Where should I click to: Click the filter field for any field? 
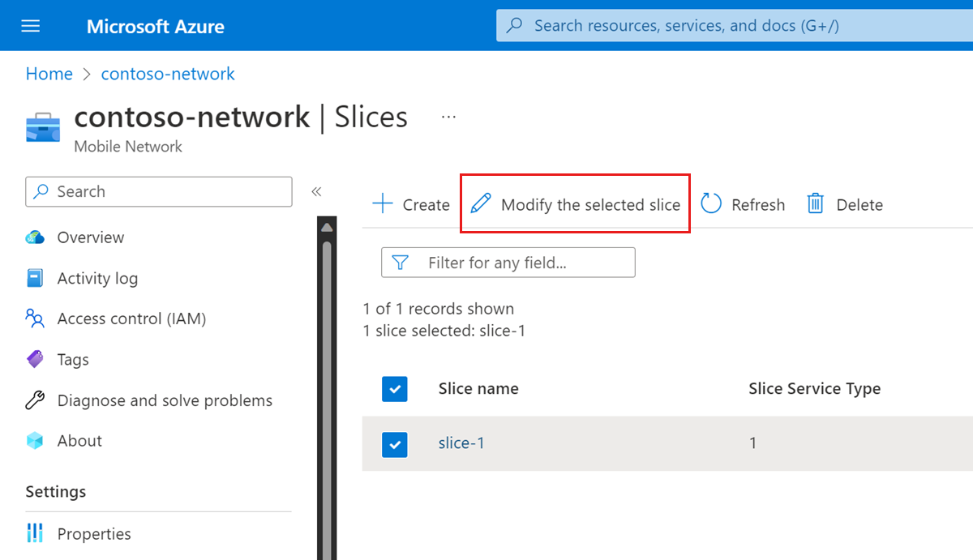[508, 262]
